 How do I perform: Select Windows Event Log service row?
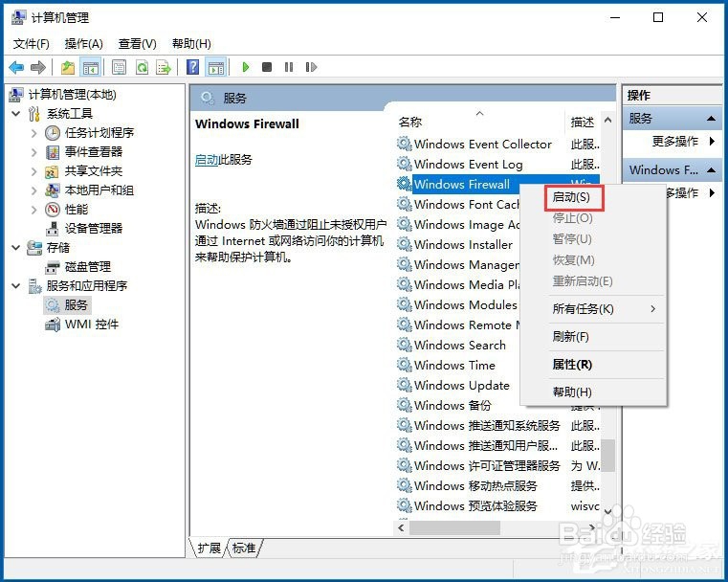tap(497, 165)
